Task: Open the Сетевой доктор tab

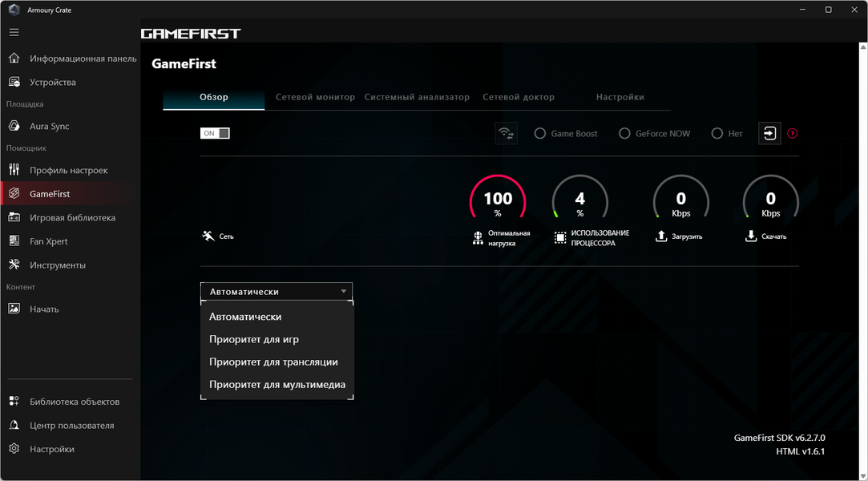Action: (519, 97)
